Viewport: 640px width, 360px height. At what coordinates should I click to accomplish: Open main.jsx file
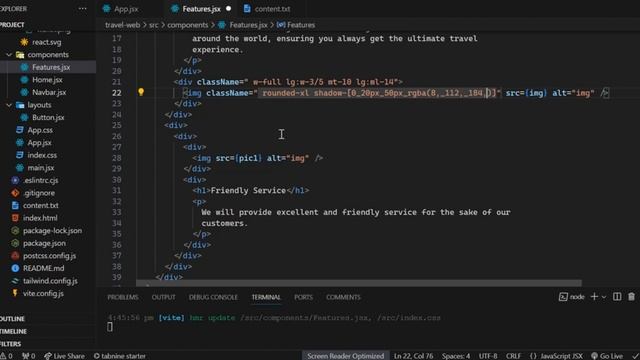[40, 168]
